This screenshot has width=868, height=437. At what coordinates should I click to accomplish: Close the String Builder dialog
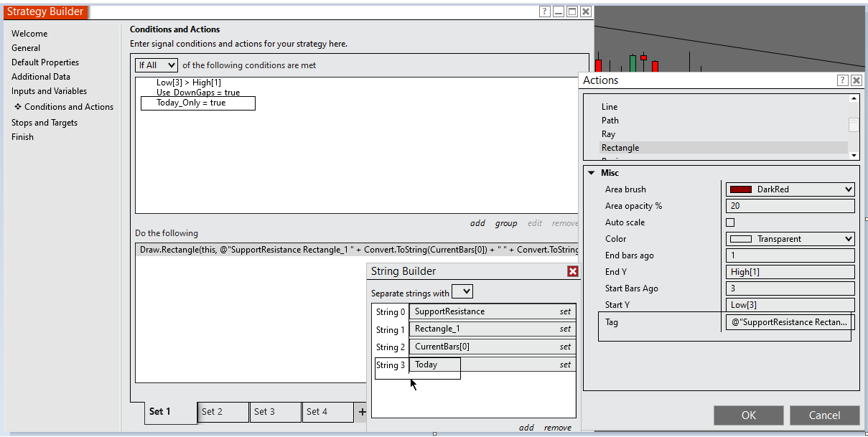573,271
